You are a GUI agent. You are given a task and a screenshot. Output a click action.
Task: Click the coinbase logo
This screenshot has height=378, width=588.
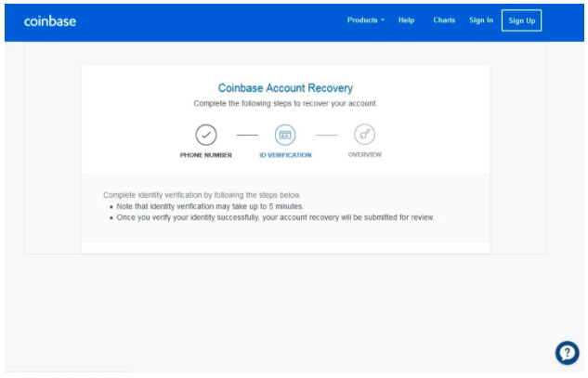click(50, 21)
